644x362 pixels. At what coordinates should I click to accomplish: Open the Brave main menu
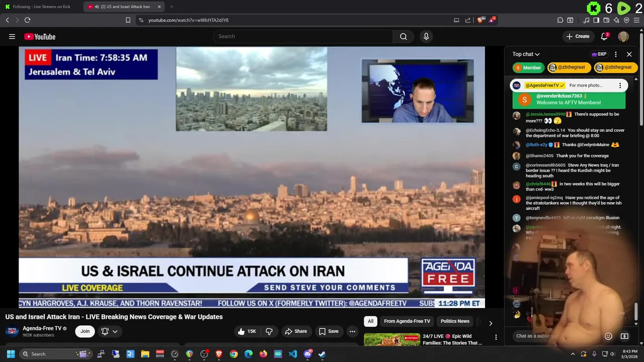point(637,20)
